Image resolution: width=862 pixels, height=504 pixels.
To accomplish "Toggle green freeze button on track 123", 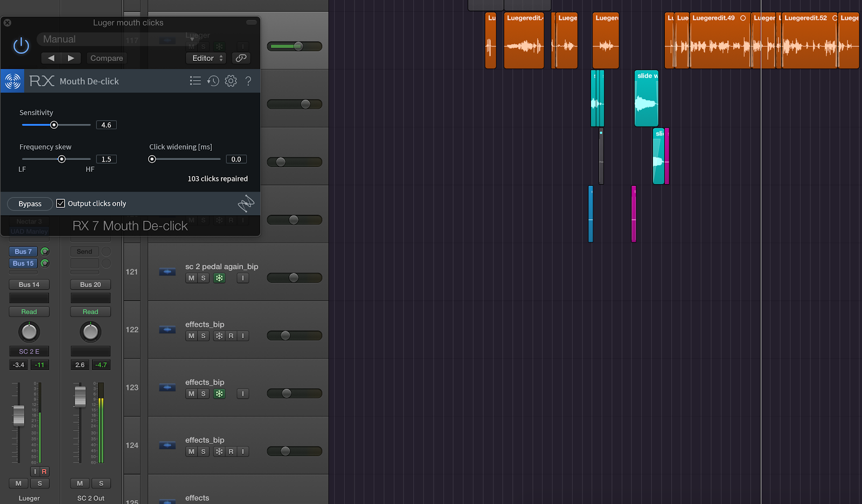I will pyautogui.click(x=219, y=394).
